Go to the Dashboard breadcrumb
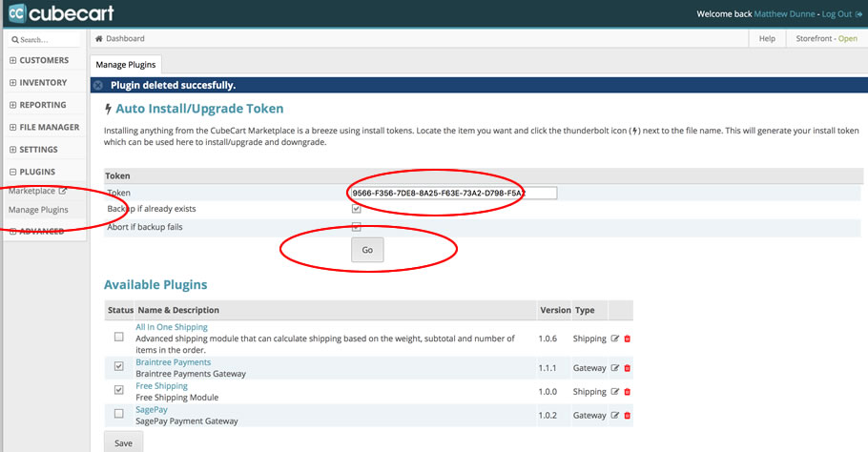The image size is (868, 452). pyautogui.click(x=125, y=39)
